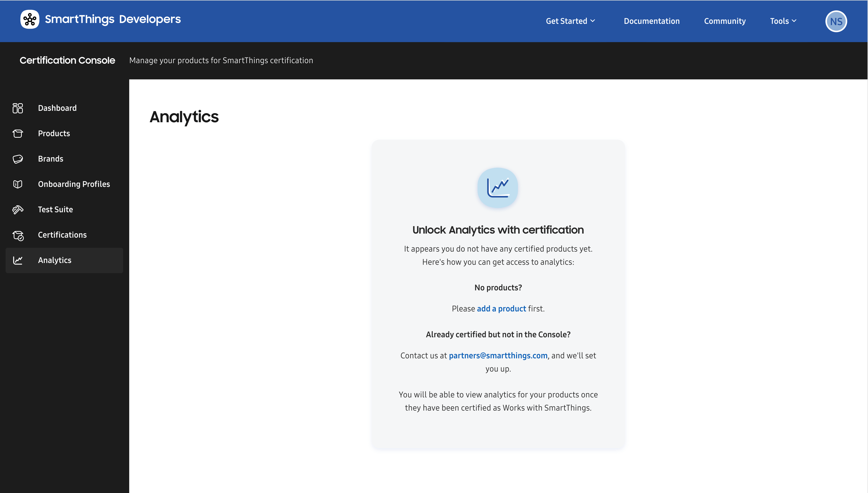Viewport: 868px width, 493px height.
Task: Expand the Get Started dropdown menu
Action: (x=569, y=21)
